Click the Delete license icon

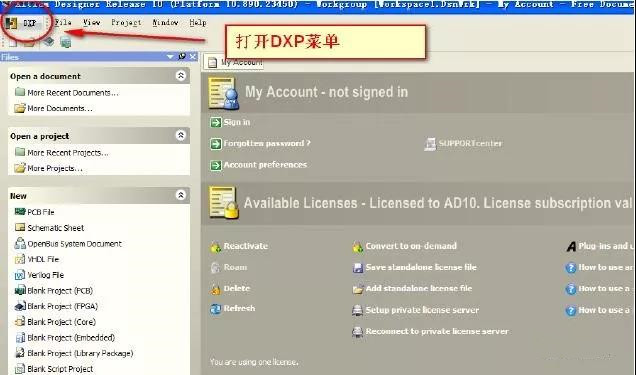coord(215,289)
